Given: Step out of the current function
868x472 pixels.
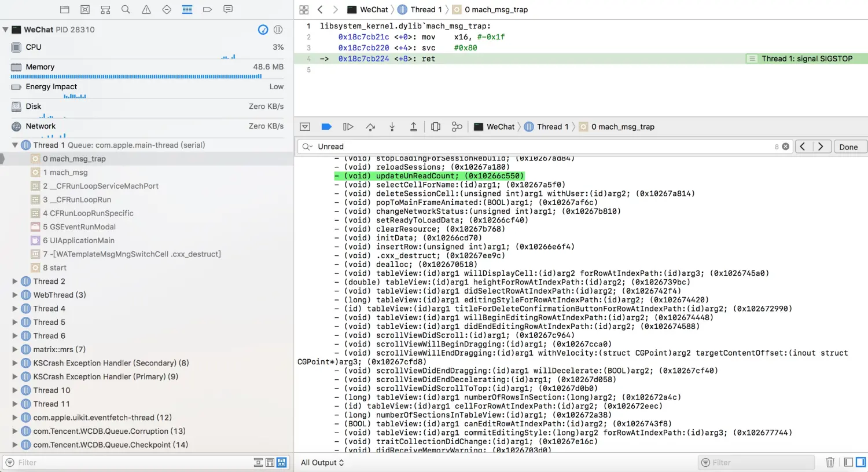Looking at the screenshot, I should 413,127.
